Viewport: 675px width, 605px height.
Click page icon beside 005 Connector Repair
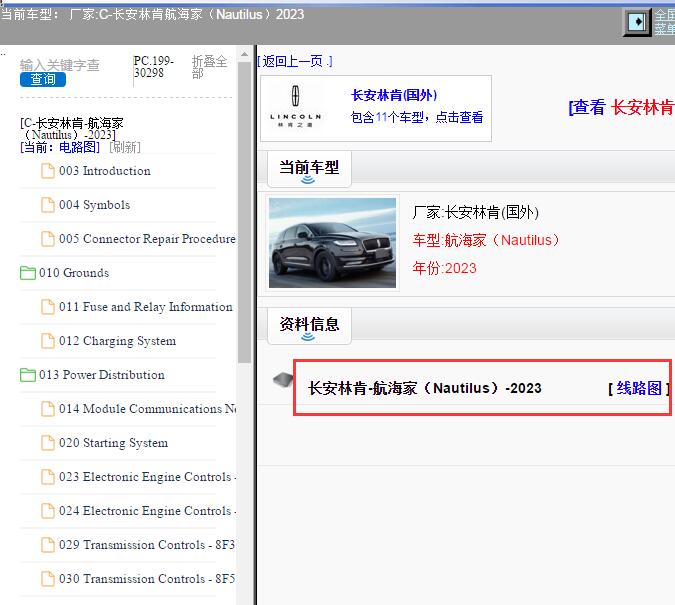(x=48, y=239)
